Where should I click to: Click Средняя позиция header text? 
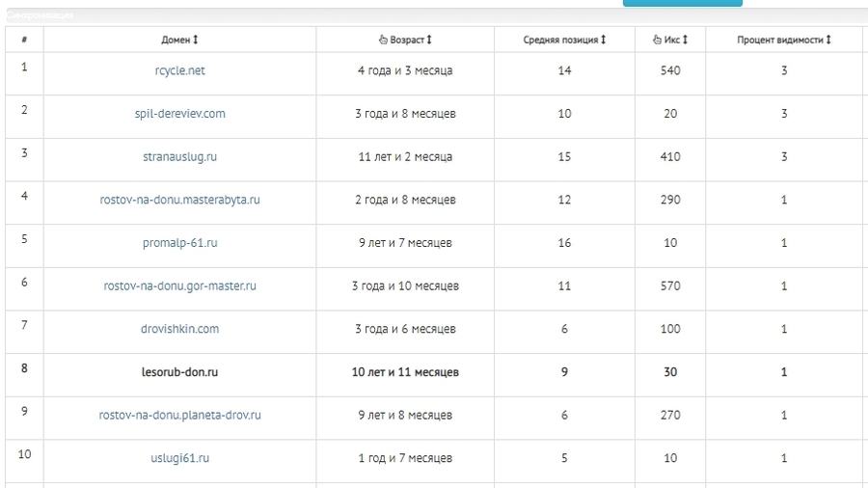point(560,40)
